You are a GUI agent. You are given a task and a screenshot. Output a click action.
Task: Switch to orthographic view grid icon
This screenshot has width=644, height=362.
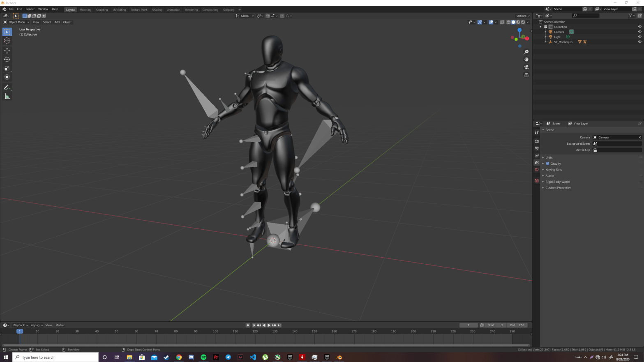click(526, 75)
